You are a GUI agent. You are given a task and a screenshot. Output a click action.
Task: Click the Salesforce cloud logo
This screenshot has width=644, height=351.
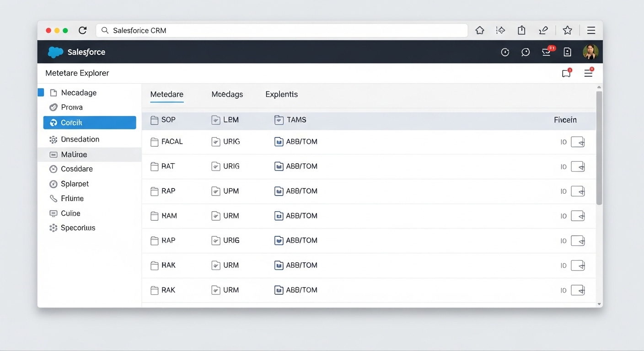[x=55, y=52]
